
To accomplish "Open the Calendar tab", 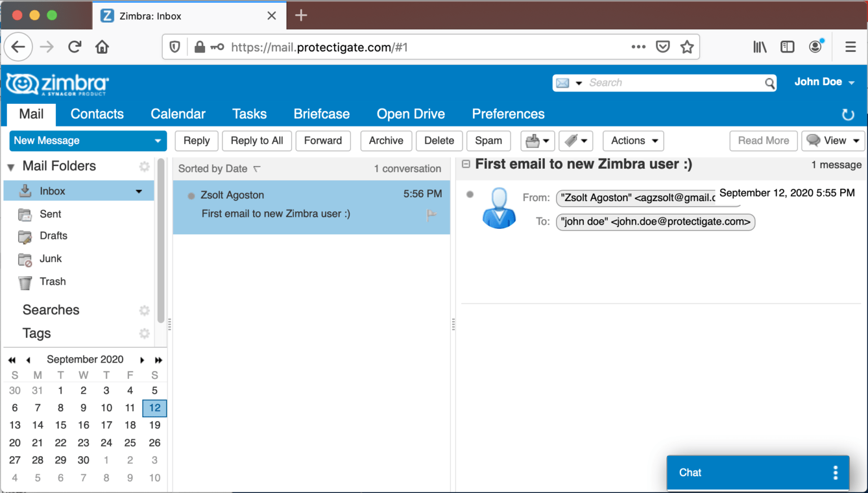I will pos(178,114).
